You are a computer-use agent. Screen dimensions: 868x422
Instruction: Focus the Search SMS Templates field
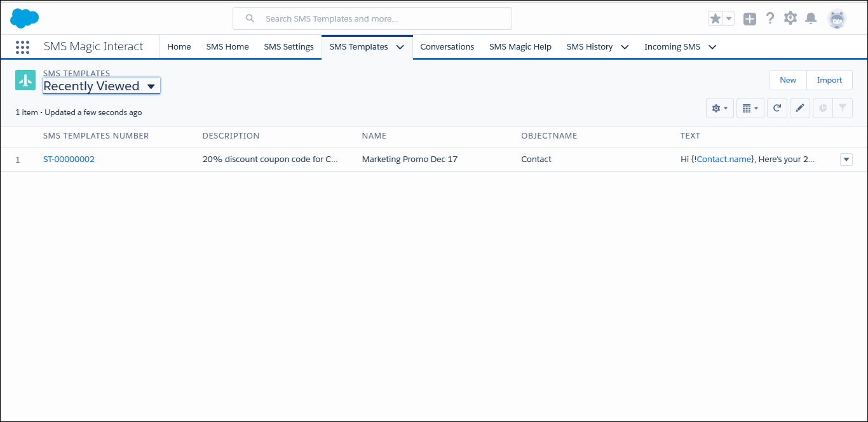372,18
